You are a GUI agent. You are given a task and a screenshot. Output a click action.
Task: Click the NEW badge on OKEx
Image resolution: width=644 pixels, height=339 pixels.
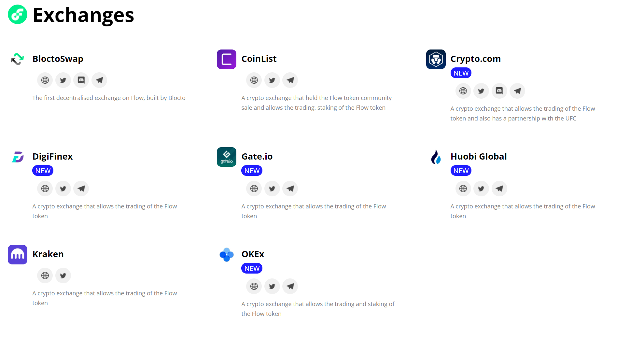tap(252, 268)
